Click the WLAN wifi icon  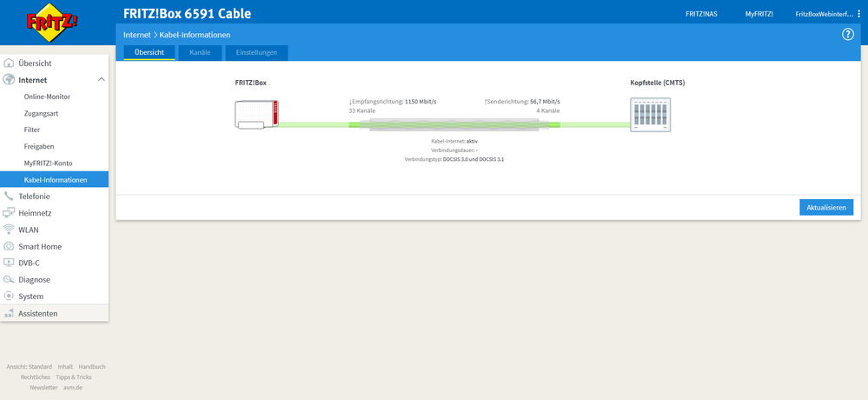(9, 230)
